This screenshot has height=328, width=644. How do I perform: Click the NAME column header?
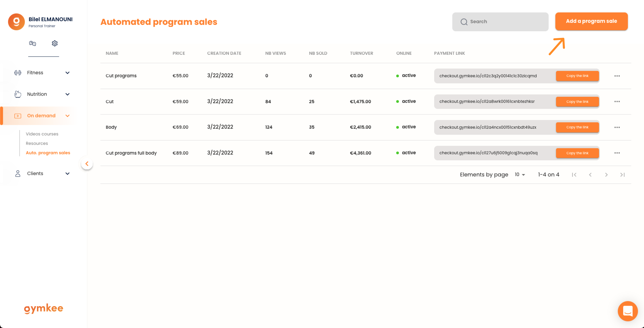pos(112,53)
